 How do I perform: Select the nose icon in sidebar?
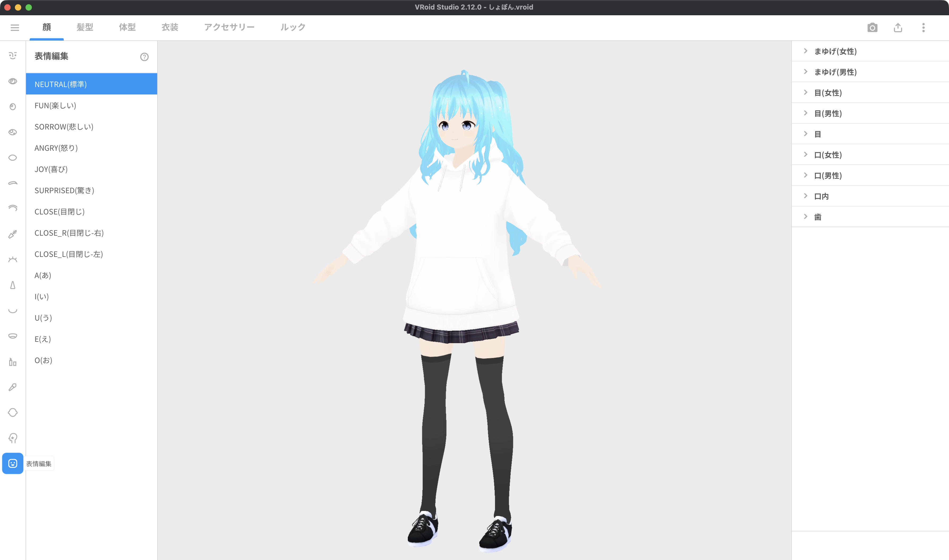tap(13, 285)
